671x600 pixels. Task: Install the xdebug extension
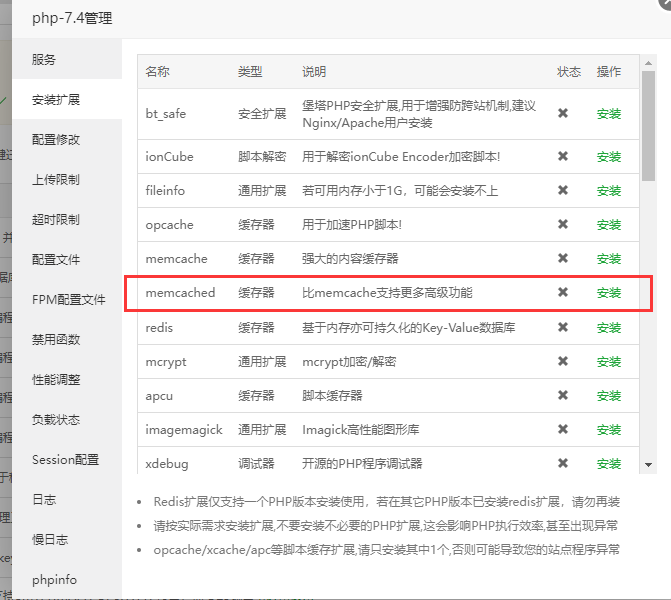click(x=609, y=463)
